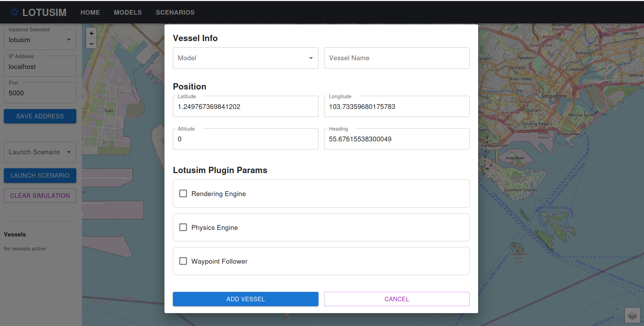Click the Heading value field
The width and height of the screenshot is (644, 326).
point(397,139)
